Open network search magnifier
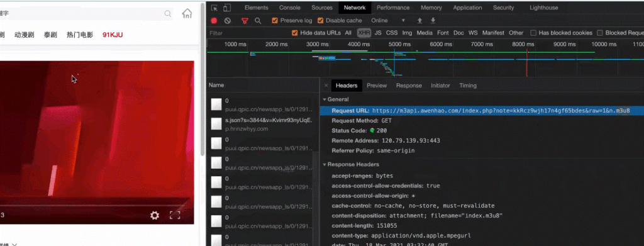Screen dimensions: 644x246 258,21
